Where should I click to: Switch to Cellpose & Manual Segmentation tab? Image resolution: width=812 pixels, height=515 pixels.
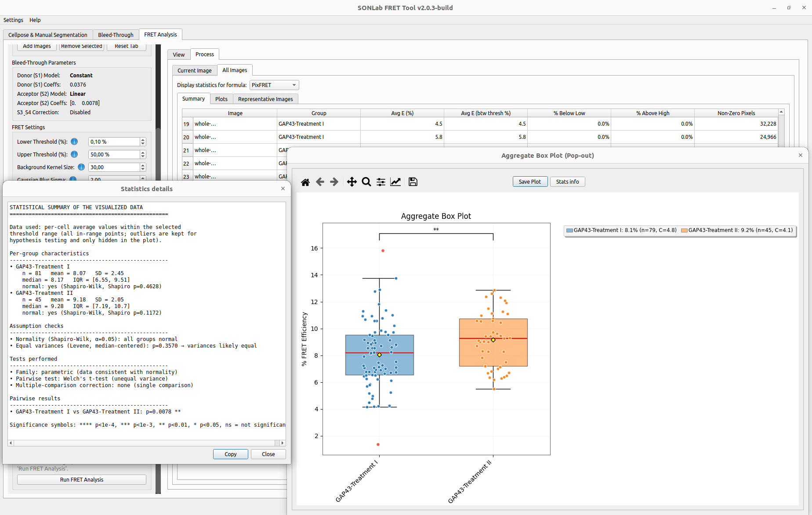[x=48, y=35]
